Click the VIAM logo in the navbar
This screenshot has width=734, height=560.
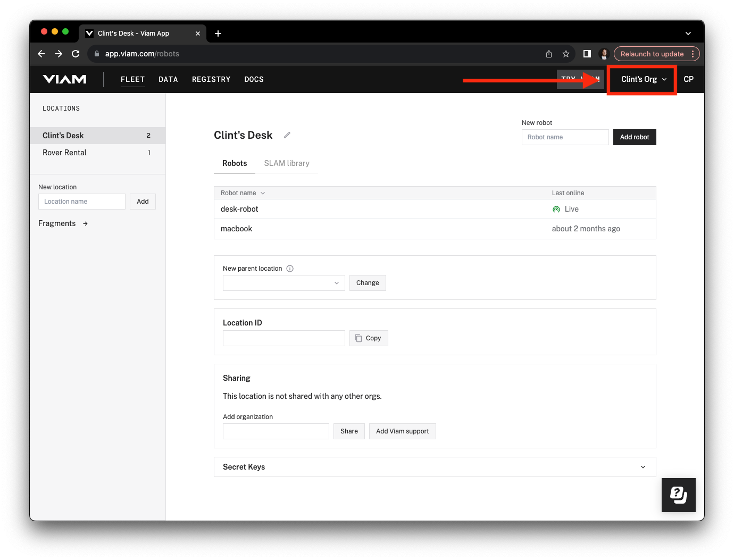point(64,79)
